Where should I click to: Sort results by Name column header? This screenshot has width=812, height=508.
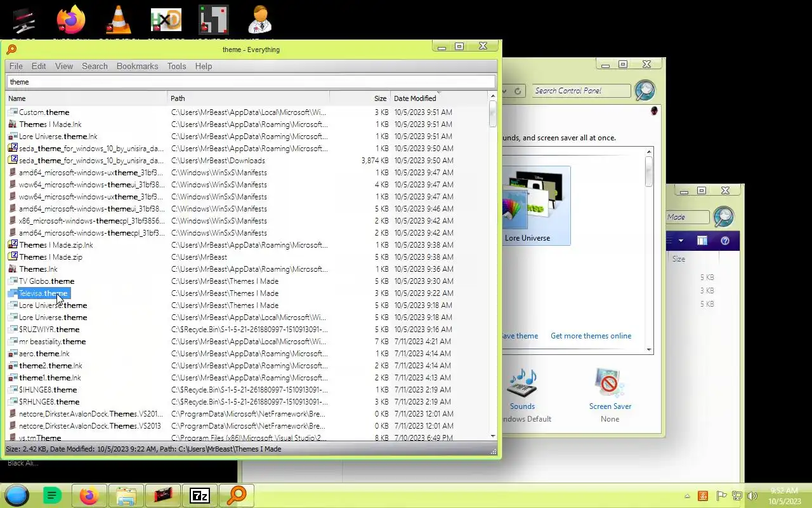[x=87, y=98]
